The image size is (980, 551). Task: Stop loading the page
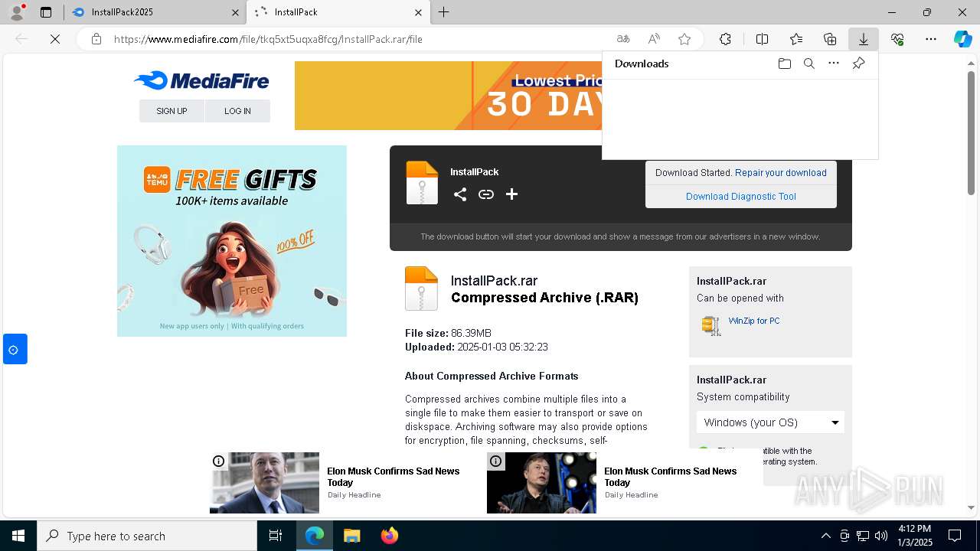point(55,39)
